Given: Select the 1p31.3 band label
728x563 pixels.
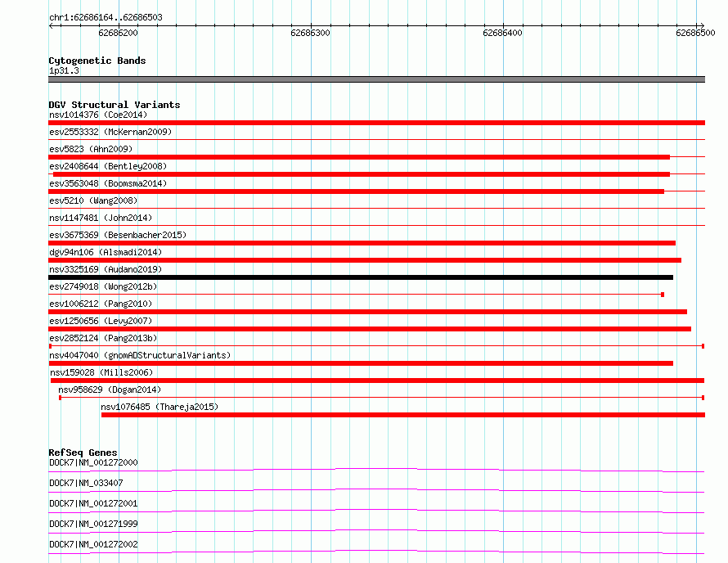Looking at the screenshot, I should point(64,70).
